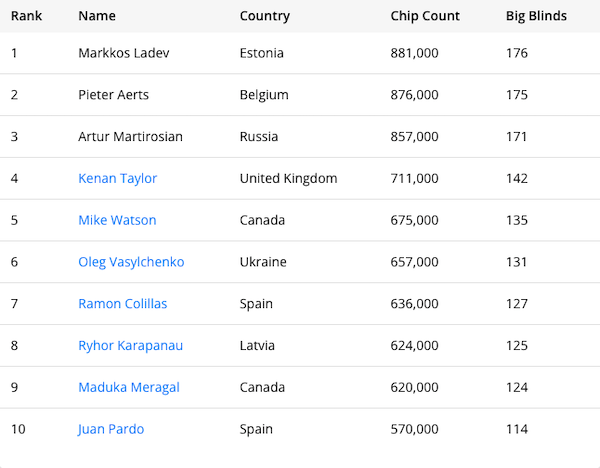
Task: Open Maduka Meragal's player page
Action: [128, 387]
